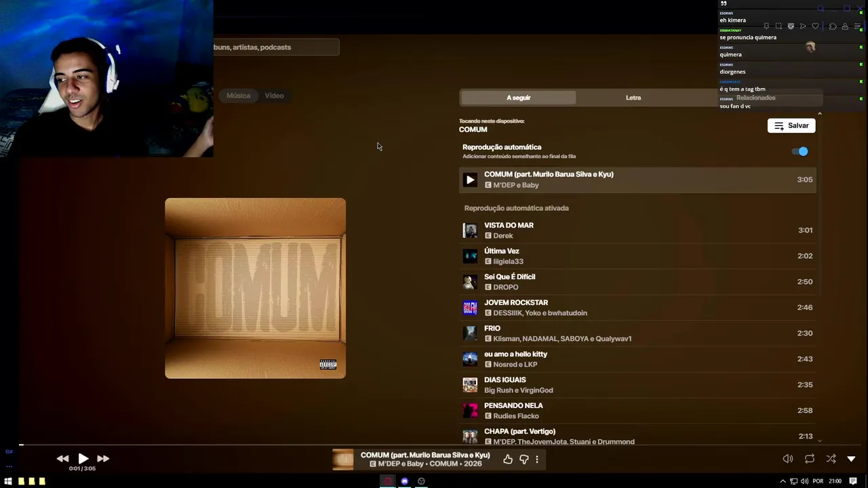Like the current song with thumbs up
The height and width of the screenshot is (488, 868).
[508, 460]
